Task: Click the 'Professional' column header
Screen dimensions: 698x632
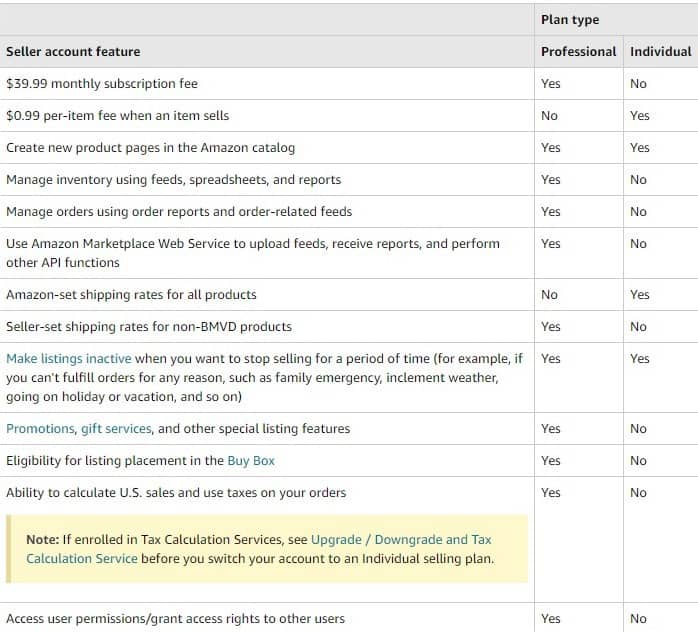Action: click(x=578, y=52)
